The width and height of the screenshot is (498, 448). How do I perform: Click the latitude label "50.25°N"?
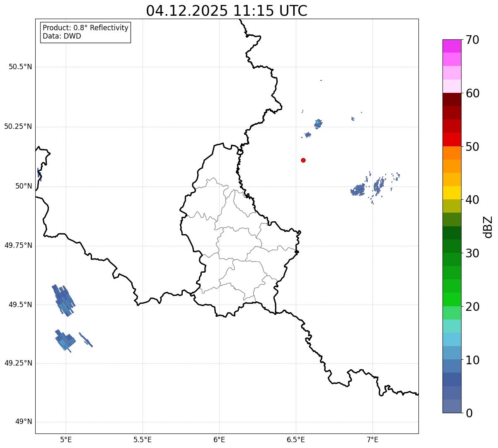18,126
